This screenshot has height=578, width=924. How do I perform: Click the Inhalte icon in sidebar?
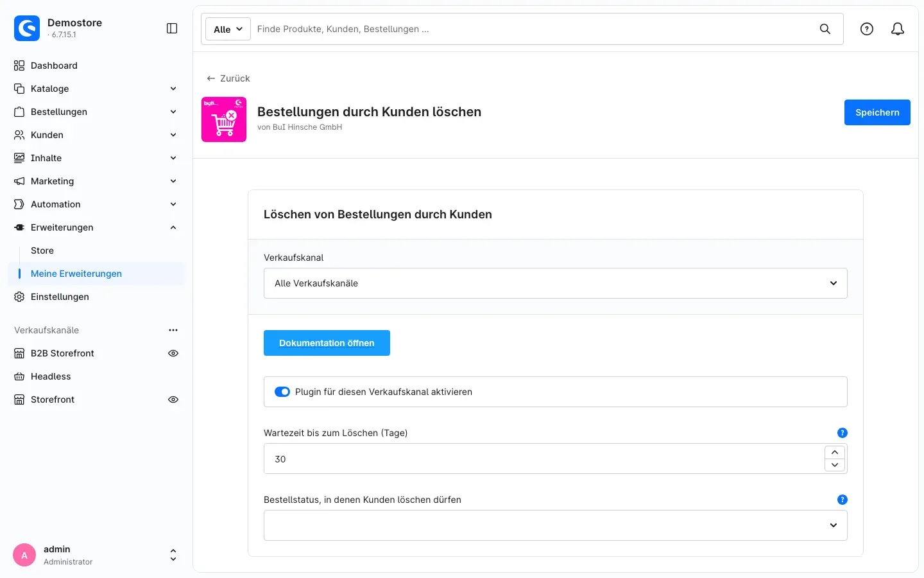(x=19, y=158)
